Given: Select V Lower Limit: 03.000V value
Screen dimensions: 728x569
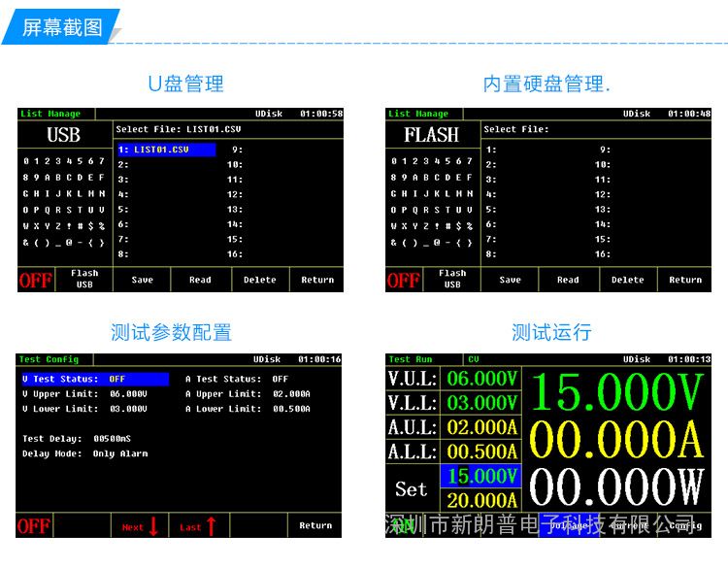Looking at the screenshot, I should [x=128, y=409].
